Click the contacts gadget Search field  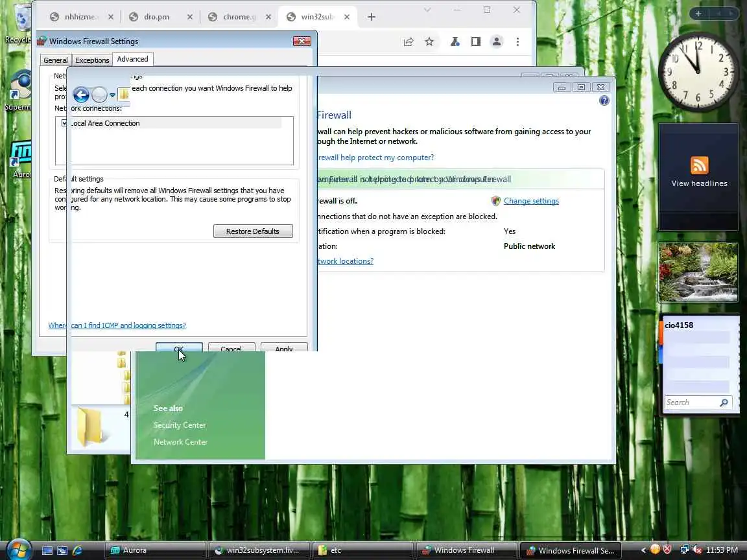[x=692, y=402]
